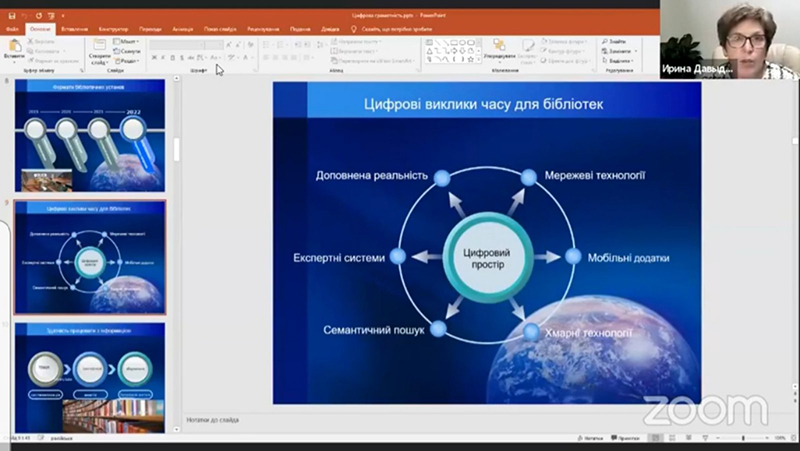Select slide 8 thumbnail with timeline 2022
Screen dimensions: 800x451
click(90, 135)
